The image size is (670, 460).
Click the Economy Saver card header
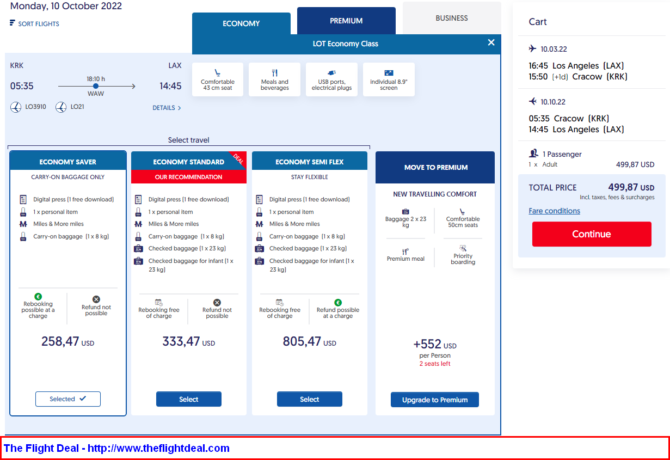(x=68, y=161)
